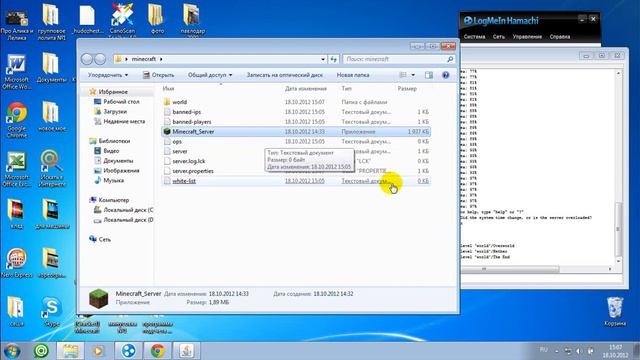Click the minecraft breadcrumb in address bar

pyautogui.click(x=143, y=59)
